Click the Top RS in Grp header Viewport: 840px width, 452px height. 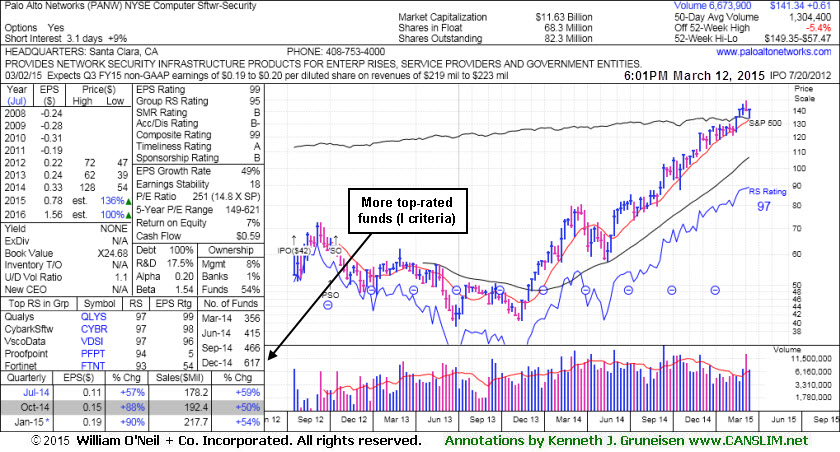pos(39,304)
